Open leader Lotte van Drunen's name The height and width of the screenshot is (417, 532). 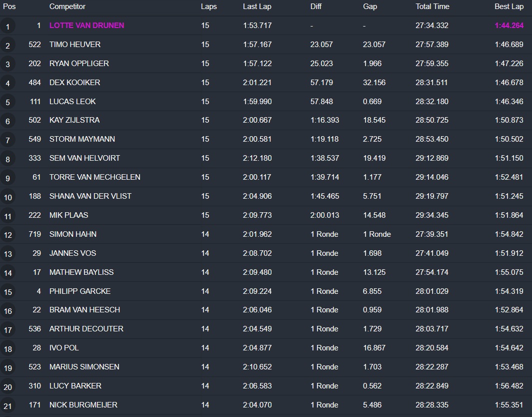click(x=86, y=26)
